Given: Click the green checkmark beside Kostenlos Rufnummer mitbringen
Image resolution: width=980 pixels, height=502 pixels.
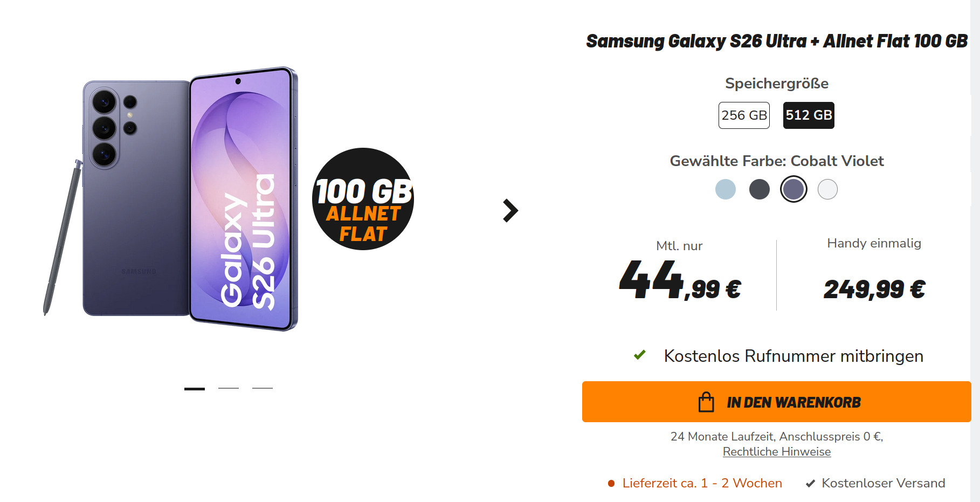Looking at the screenshot, I should click(x=639, y=355).
